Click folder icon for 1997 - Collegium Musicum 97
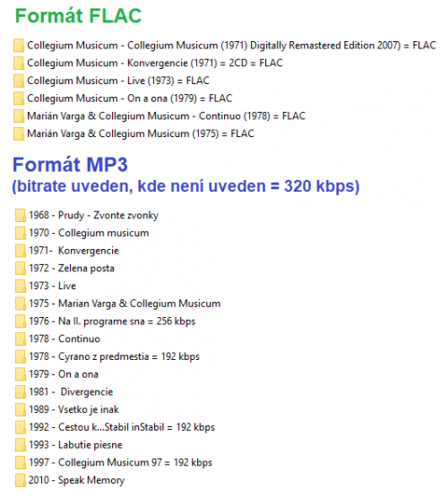The width and height of the screenshot is (448, 497). coord(21,462)
